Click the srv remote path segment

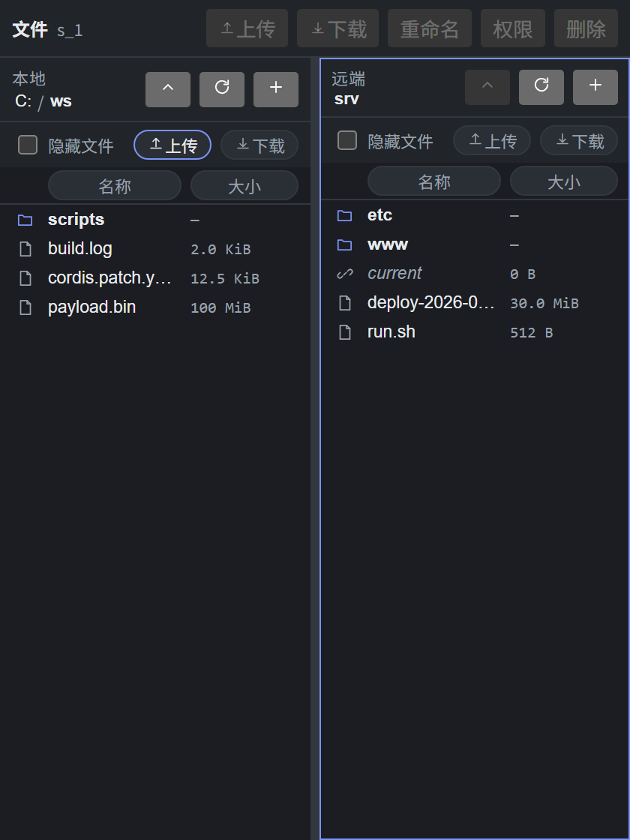(x=346, y=99)
